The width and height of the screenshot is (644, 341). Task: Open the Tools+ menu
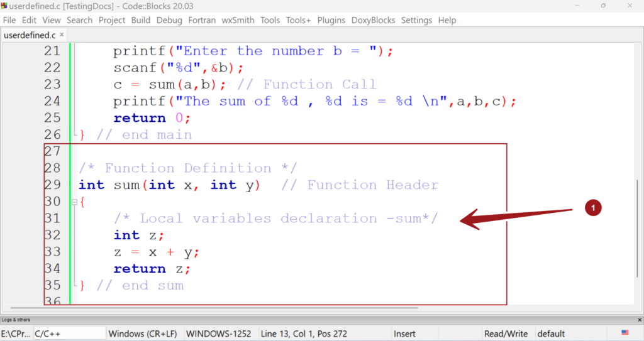pyautogui.click(x=298, y=20)
